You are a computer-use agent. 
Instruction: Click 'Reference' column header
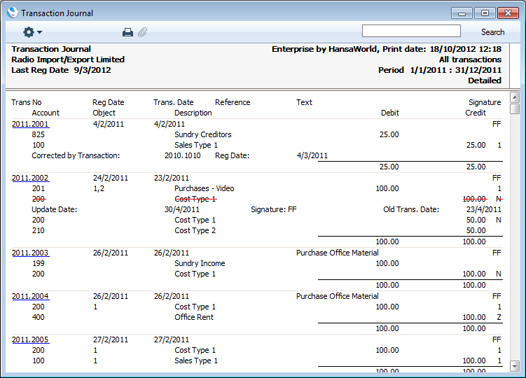(232, 102)
